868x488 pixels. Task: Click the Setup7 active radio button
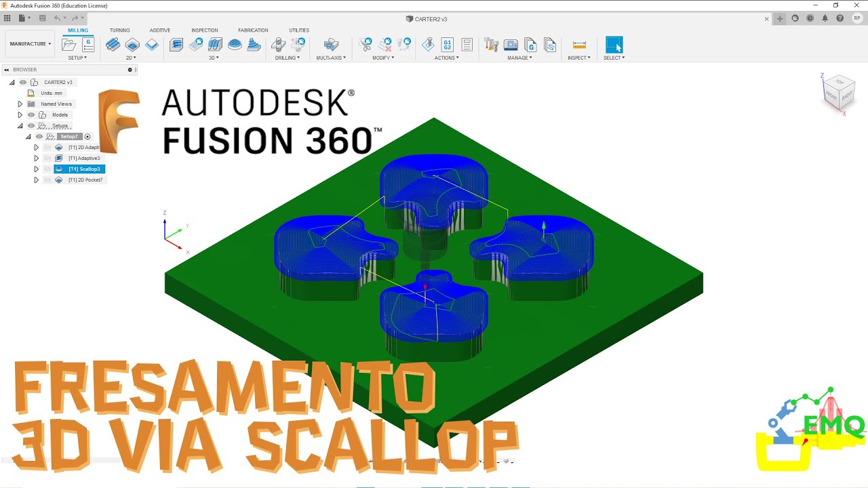[x=87, y=136]
